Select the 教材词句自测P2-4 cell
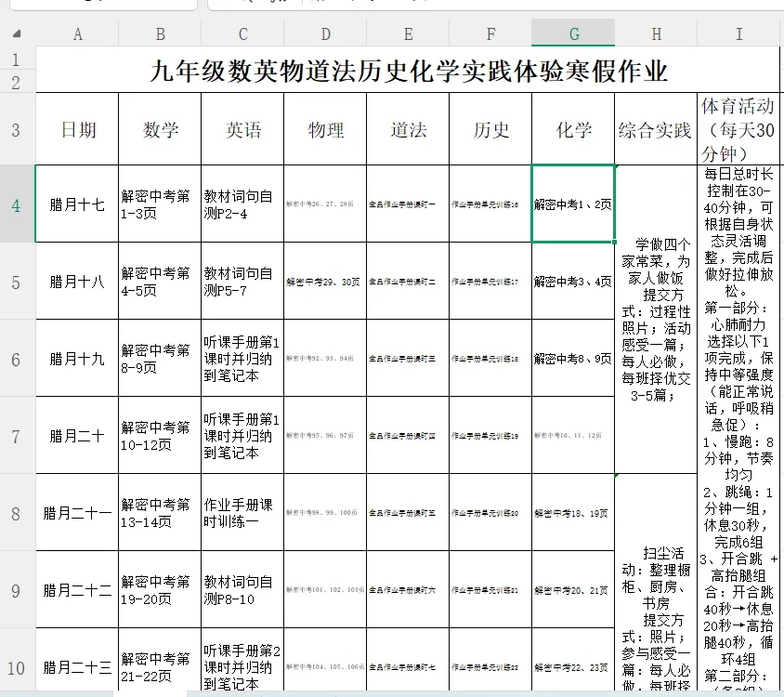Screen dimensions: 784x697 (242, 205)
